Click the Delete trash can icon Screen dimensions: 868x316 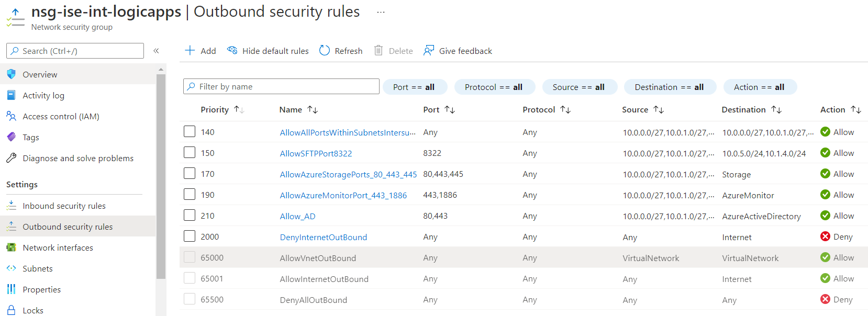click(379, 50)
